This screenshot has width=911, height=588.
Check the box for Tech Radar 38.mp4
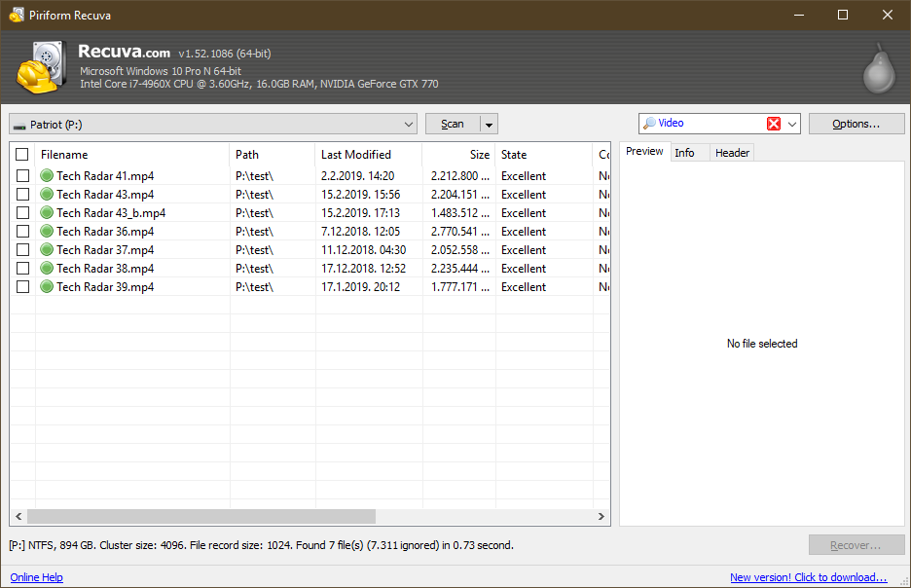(x=22, y=269)
